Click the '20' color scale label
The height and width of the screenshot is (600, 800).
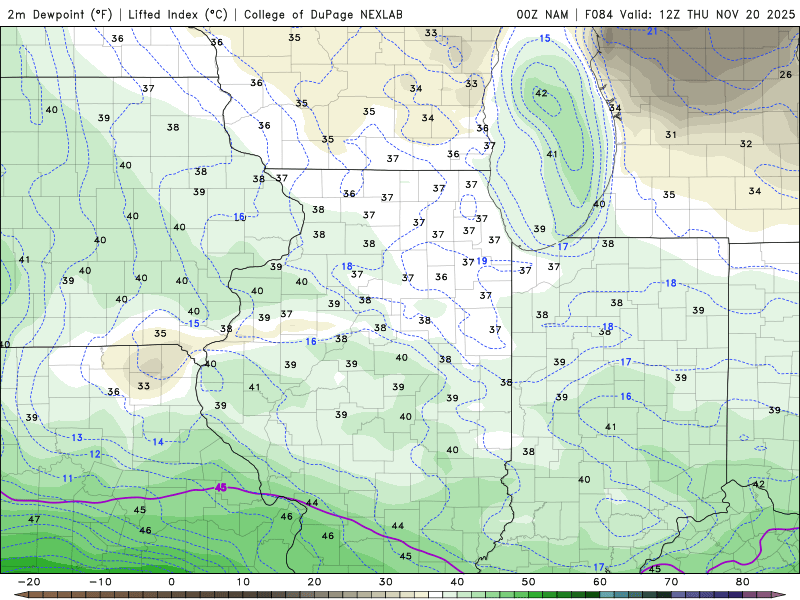pyautogui.click(x=314, y=582)
